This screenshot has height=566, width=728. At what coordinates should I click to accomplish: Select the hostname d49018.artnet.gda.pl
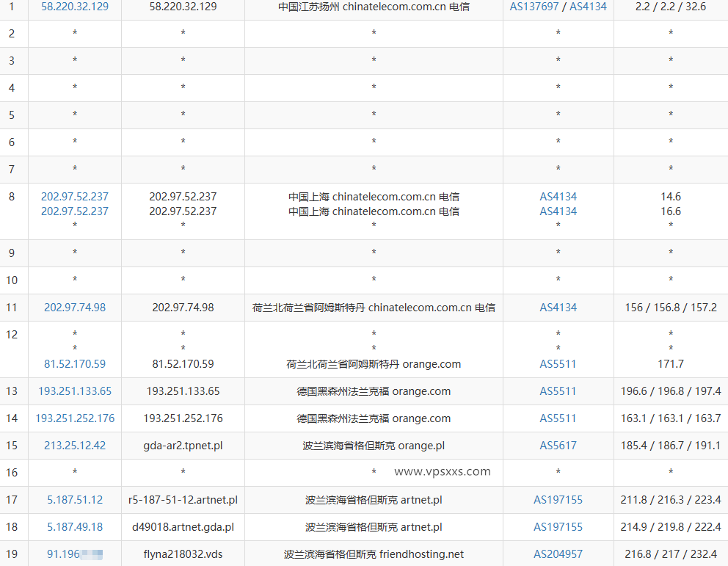tap(183, 527)
